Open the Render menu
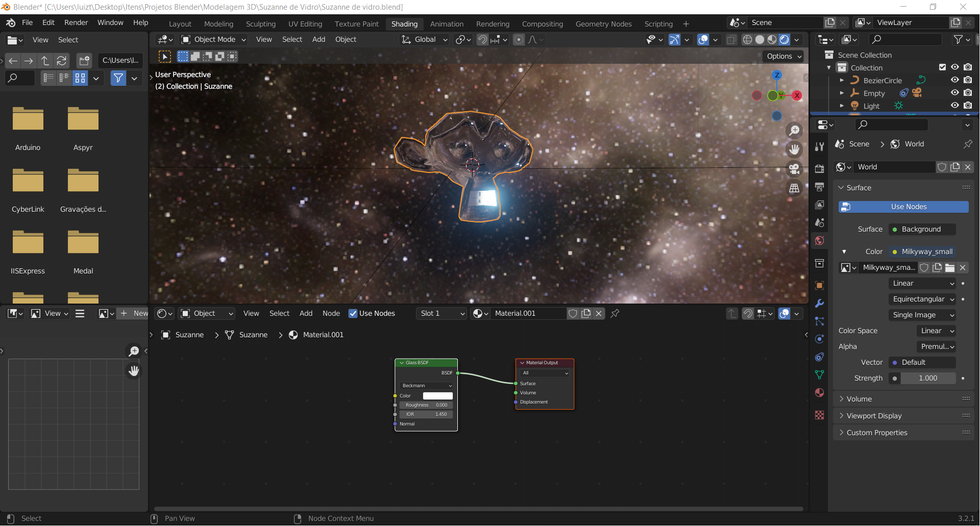The image size is (980, 526). (x=76, y=23)
